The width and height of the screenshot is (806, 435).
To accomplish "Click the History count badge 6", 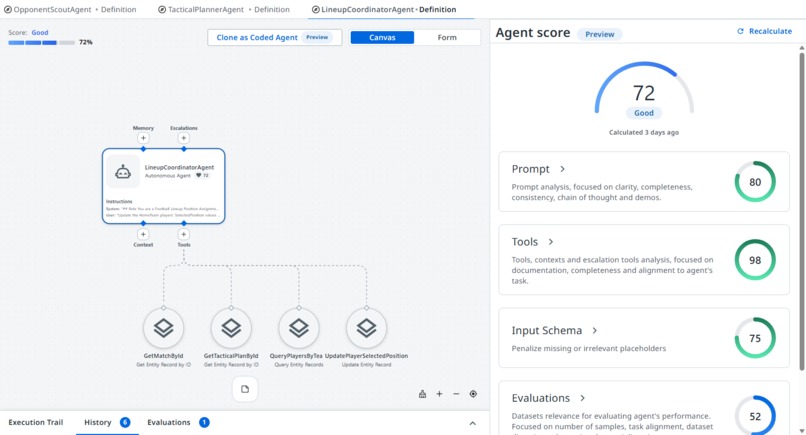I will [x=125, y=422].
